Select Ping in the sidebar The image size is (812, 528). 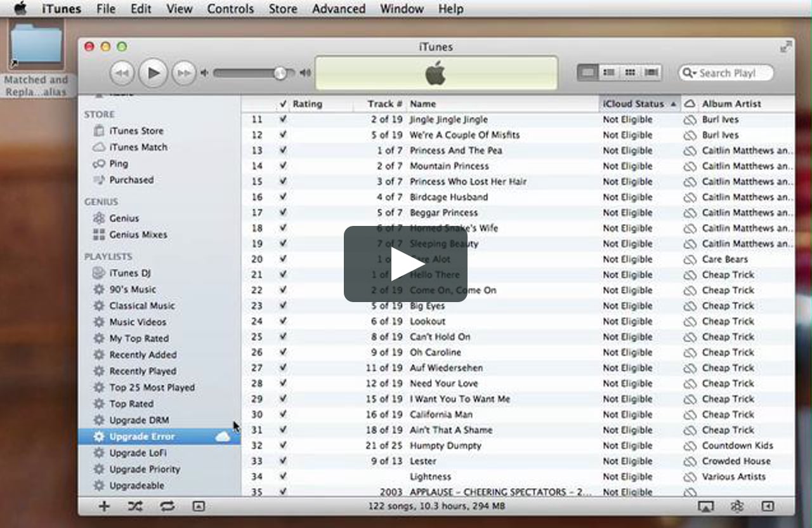tap(118, 164)
